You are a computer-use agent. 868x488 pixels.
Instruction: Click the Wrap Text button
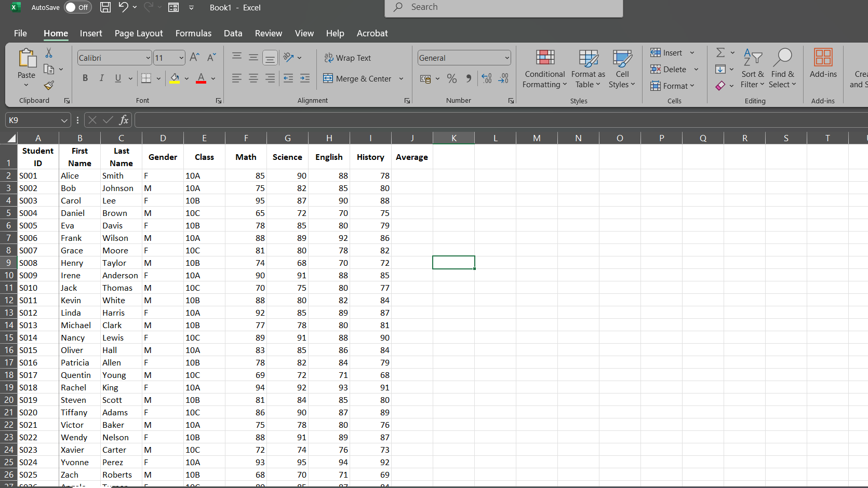[348, 58]
